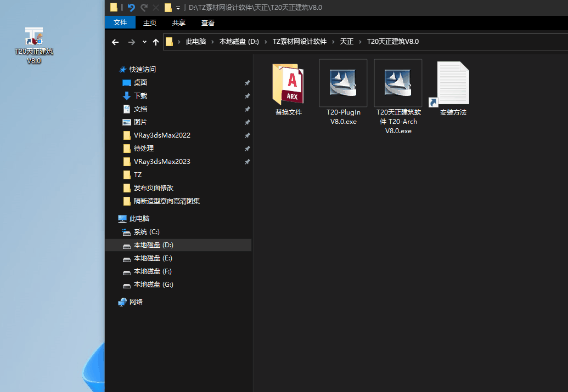
Task: Switch to the 共享 ribbon tab
Action: pyautogui.click(x=178, y=23)
